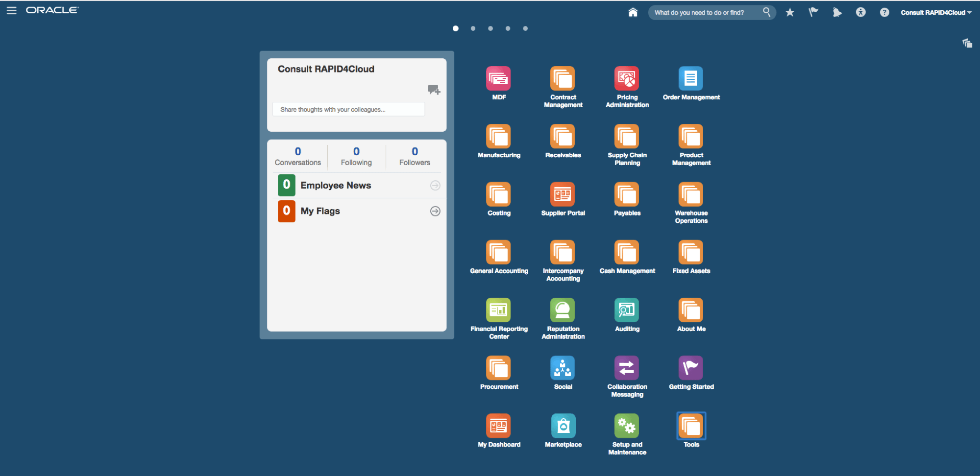980x476 pixels.
Task: Click the Consult RAPID4Cloud card heading
Action: pos(326,69)
